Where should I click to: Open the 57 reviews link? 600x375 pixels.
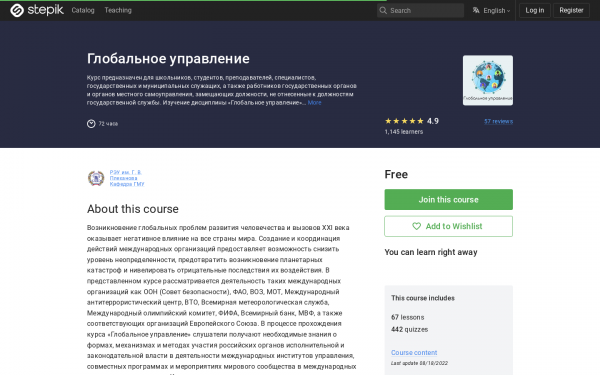pos(498,121)
